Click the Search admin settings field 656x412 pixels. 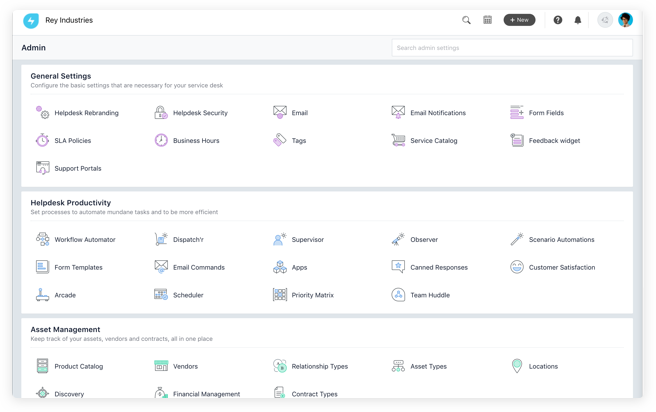click(x=511, y=48)
